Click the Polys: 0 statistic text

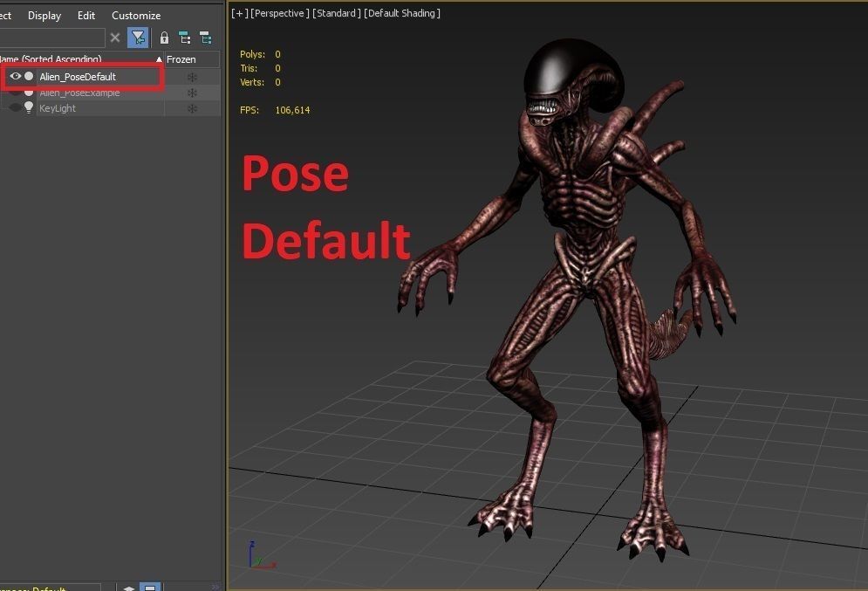click(260, 54)
